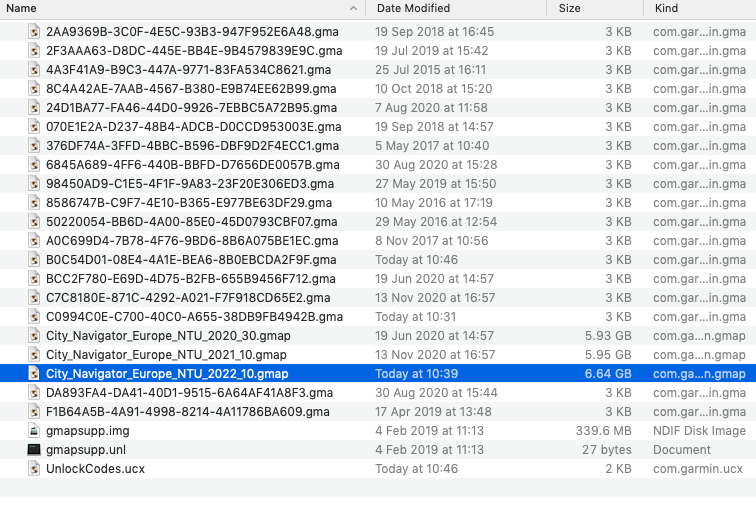Click the file icon for 98450AD9-C1E5-4F1F-9A83-23F20E306ED3.gma

(x=34, y=184)
